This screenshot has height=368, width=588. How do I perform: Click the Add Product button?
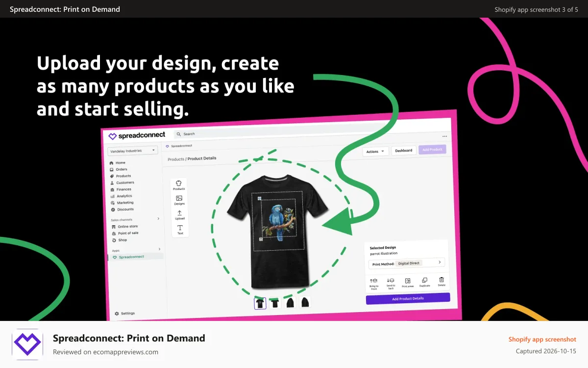point(432,149)
